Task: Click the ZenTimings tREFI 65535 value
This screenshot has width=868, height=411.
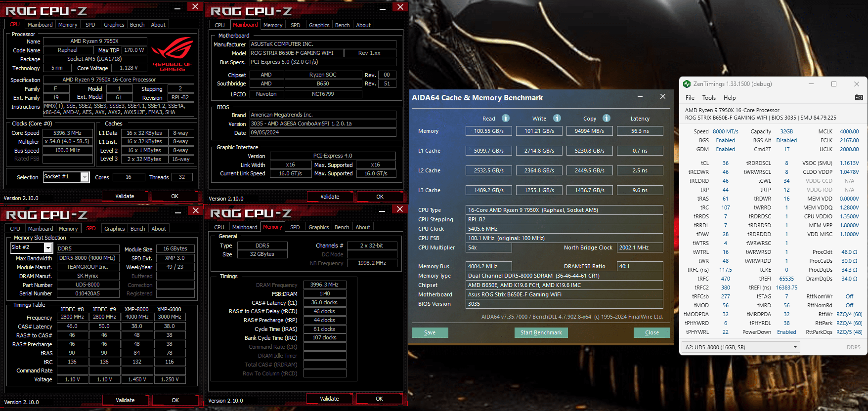Action: coord(786,279)
